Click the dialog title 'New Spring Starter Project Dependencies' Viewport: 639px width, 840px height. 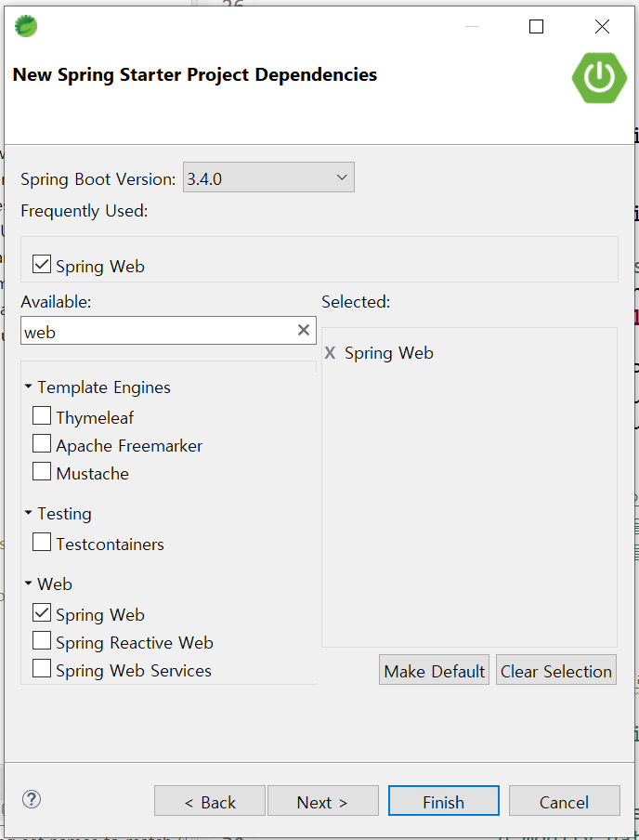(x=195, y=75)
